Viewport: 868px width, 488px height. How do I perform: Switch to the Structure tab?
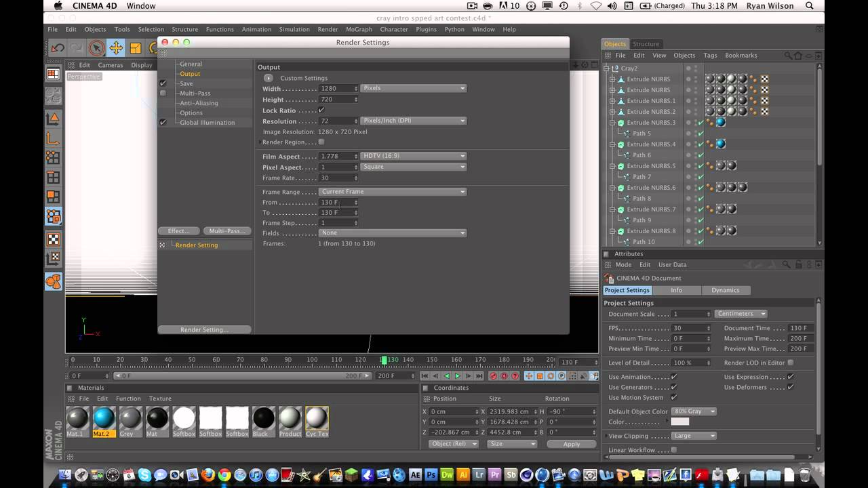point(646,44)
